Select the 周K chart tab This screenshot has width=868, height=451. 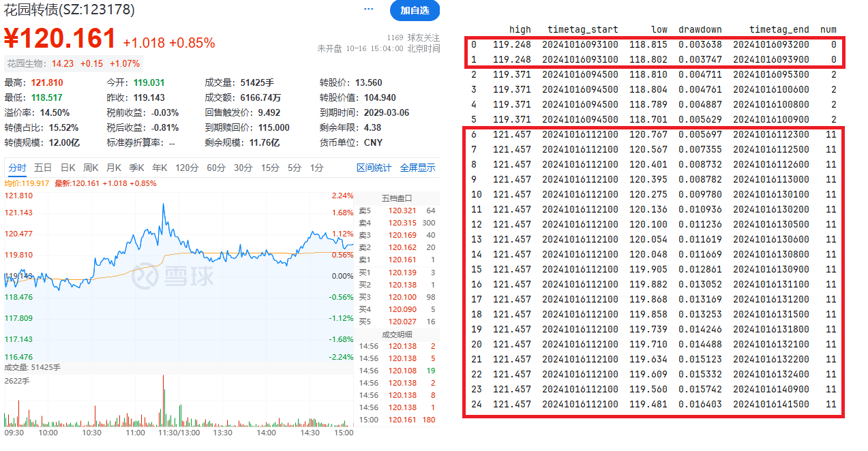click(x=91, y=168)
